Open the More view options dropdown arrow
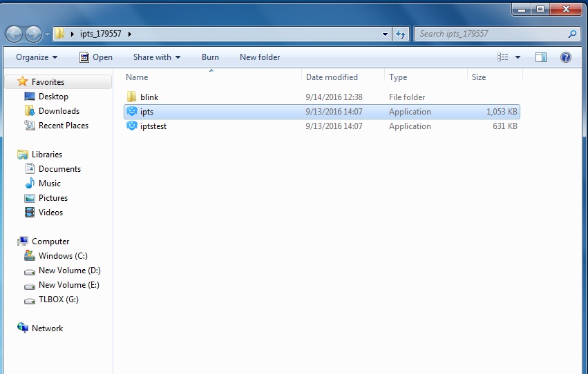The image size is (588, 374). click(518, 57)
